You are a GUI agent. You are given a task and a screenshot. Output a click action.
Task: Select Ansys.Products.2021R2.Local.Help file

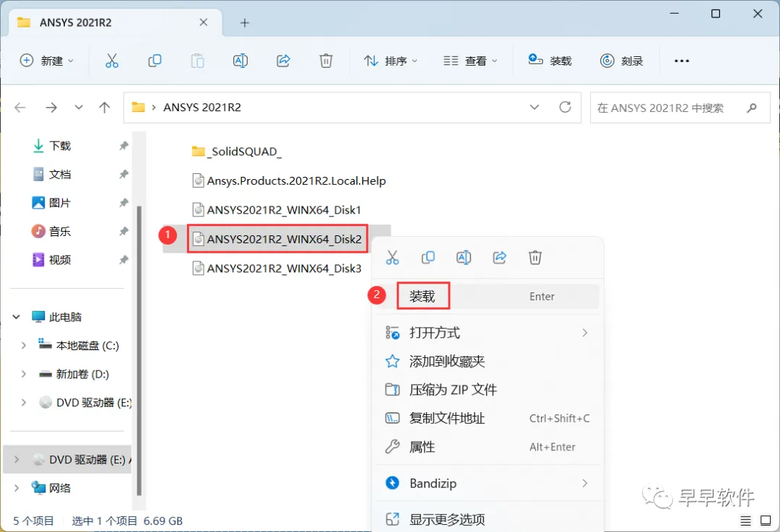289,180
